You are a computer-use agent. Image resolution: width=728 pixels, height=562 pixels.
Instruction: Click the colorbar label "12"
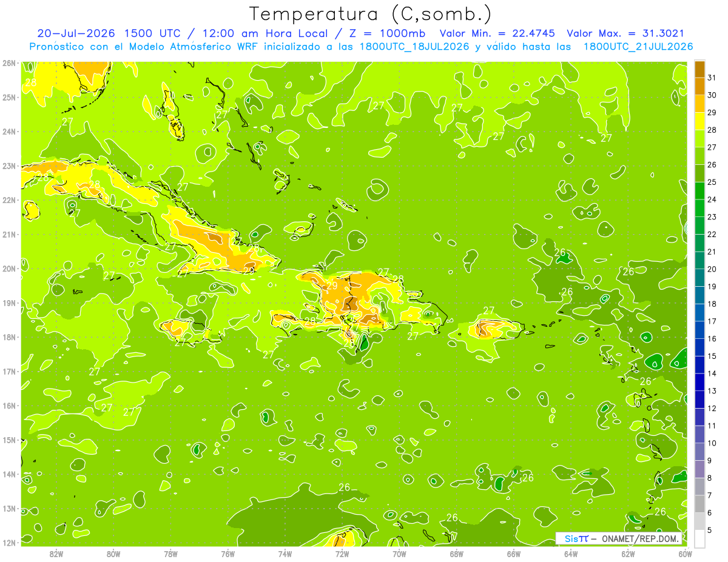[712, 409]
